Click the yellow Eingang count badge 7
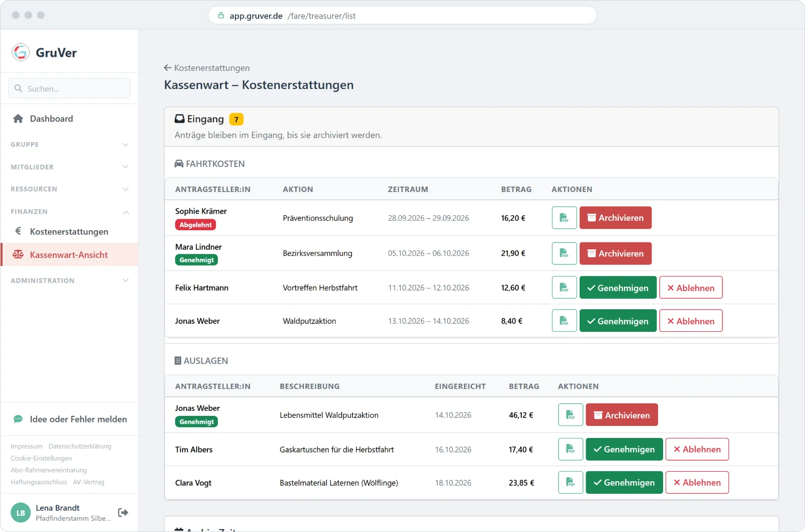The image size is (805, 532). [236, 119]
